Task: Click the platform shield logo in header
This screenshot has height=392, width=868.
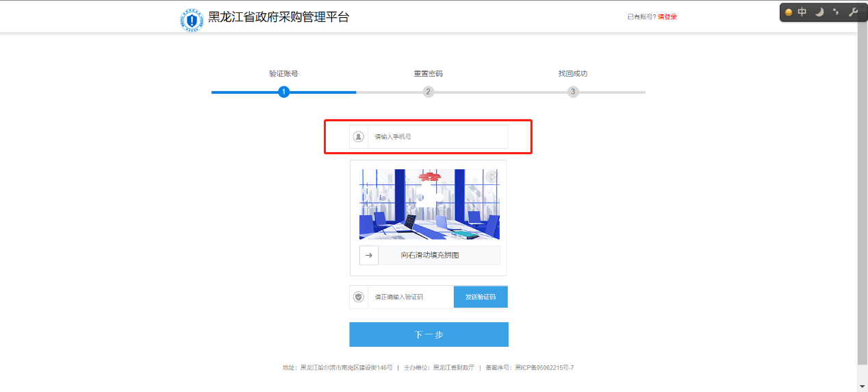Action: [x=192, y=21]
